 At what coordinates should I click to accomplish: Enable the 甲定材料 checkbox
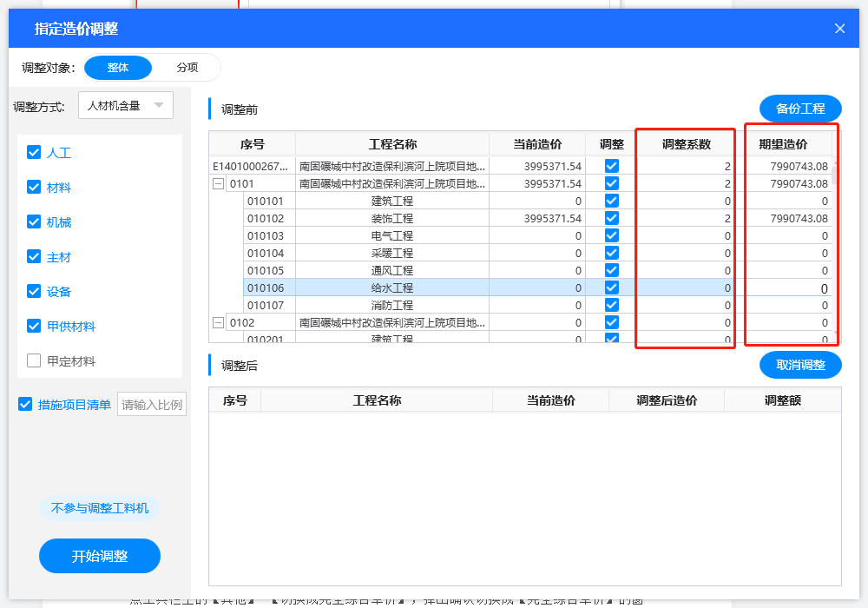tap(35, 361)
